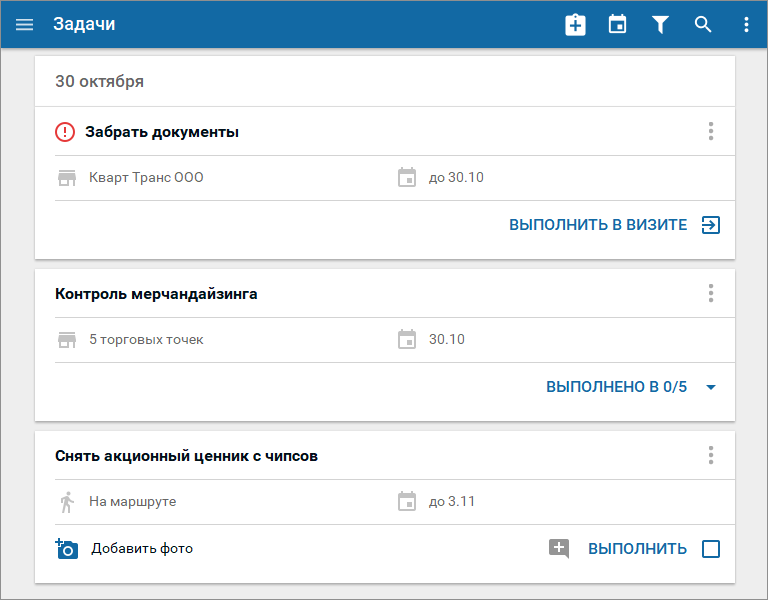The image size is (768, 600).
Task: Click the ВЫПОЛНИТЬ text button
Action: pos(637,549)
